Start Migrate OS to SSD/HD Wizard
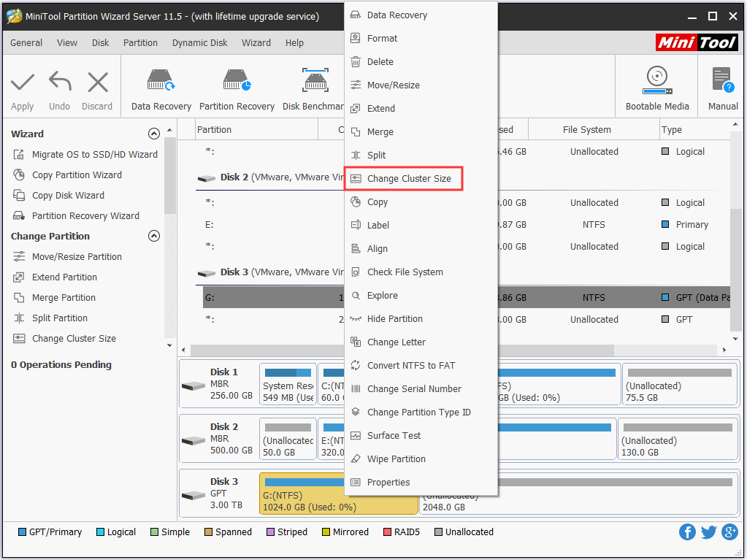Viewport: 747px width, 560px height. click(x=85, y=154)
